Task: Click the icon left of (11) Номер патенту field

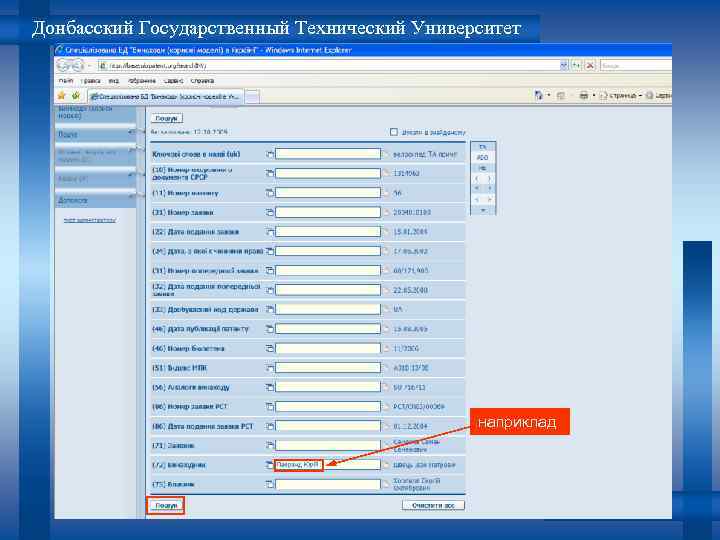Action: click(270, 193)
